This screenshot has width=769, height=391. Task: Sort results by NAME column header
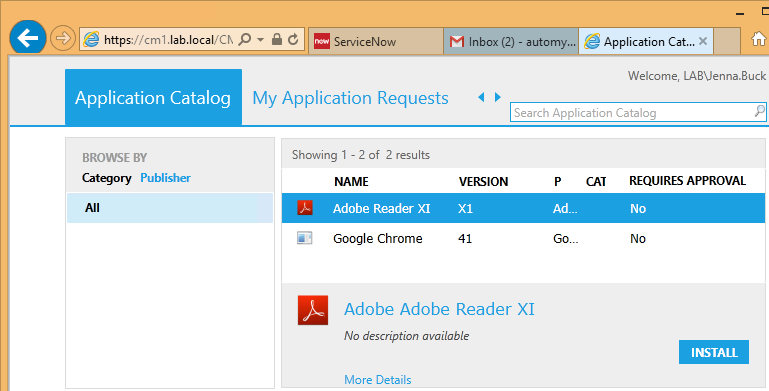coord(351,182)
